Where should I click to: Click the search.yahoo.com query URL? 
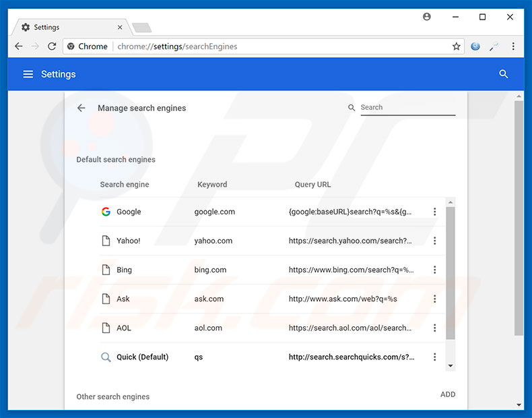[x=350, y=241]
